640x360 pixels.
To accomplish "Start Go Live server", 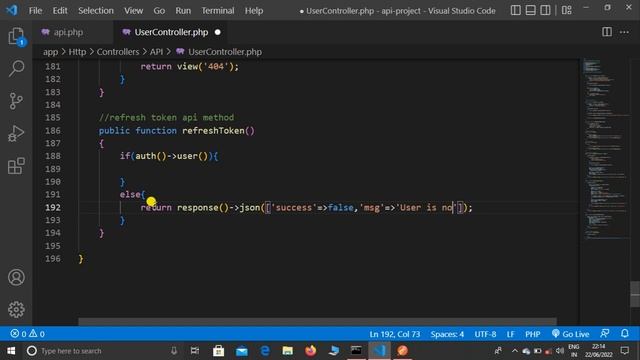I will coord(571,334).
